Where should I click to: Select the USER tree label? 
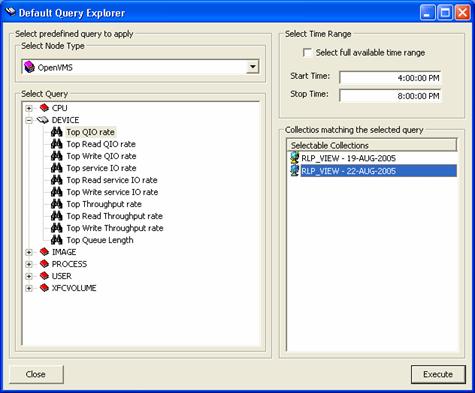point(62,276)
